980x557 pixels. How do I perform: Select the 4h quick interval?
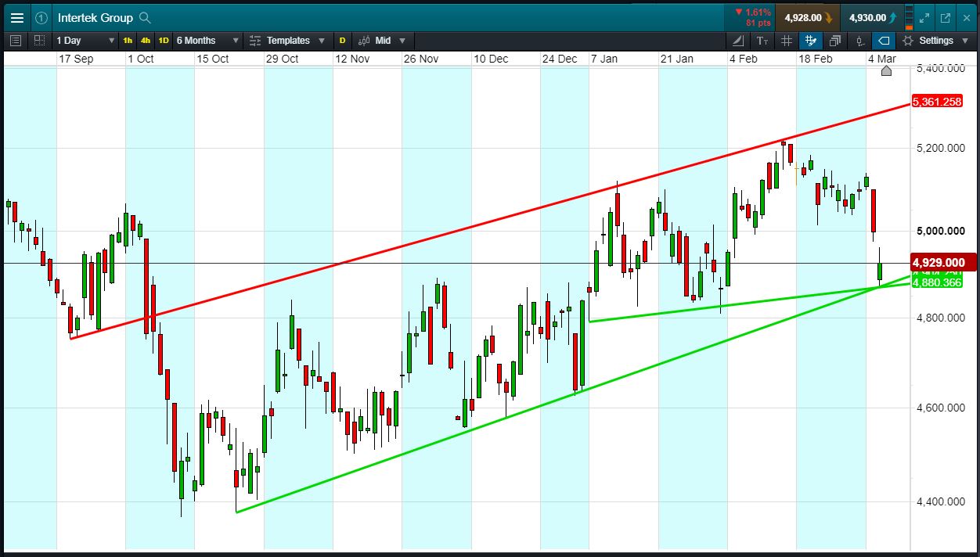tap(146, 41)
